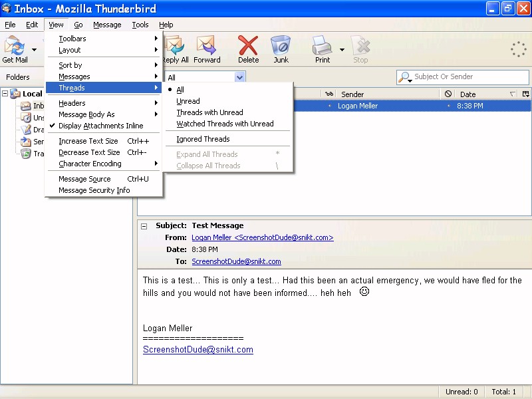Select the Logan Meller message row

pos(412,106)
